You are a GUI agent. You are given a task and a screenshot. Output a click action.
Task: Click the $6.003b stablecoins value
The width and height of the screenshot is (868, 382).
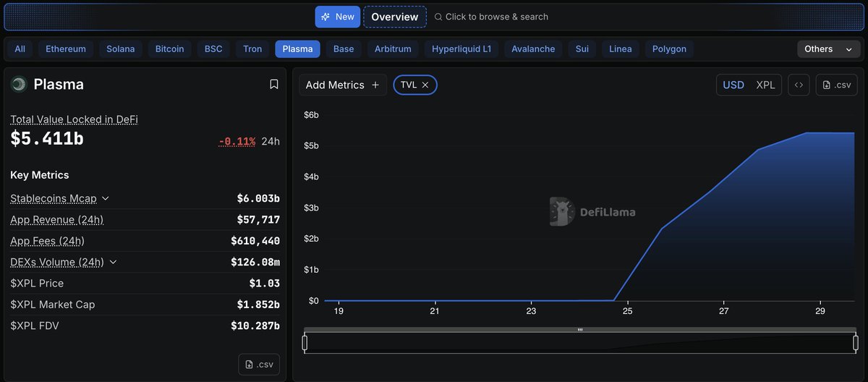[x=258, y=198]
